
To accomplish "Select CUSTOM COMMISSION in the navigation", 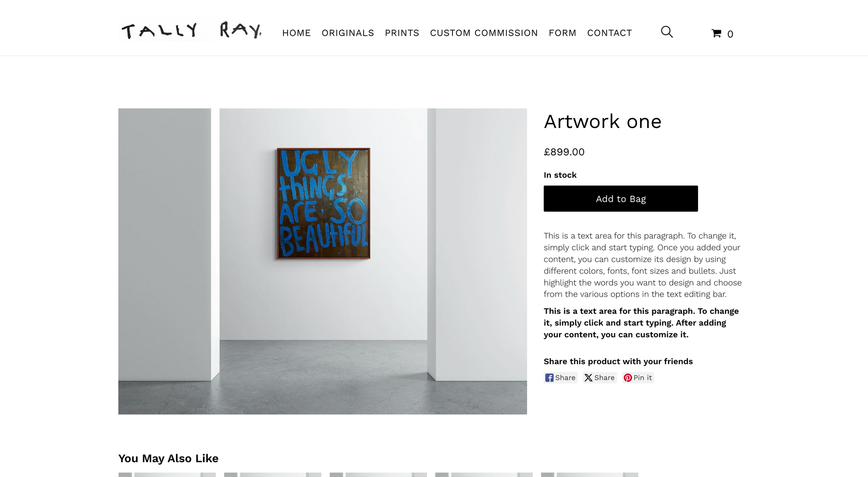I will coord(484,33).
